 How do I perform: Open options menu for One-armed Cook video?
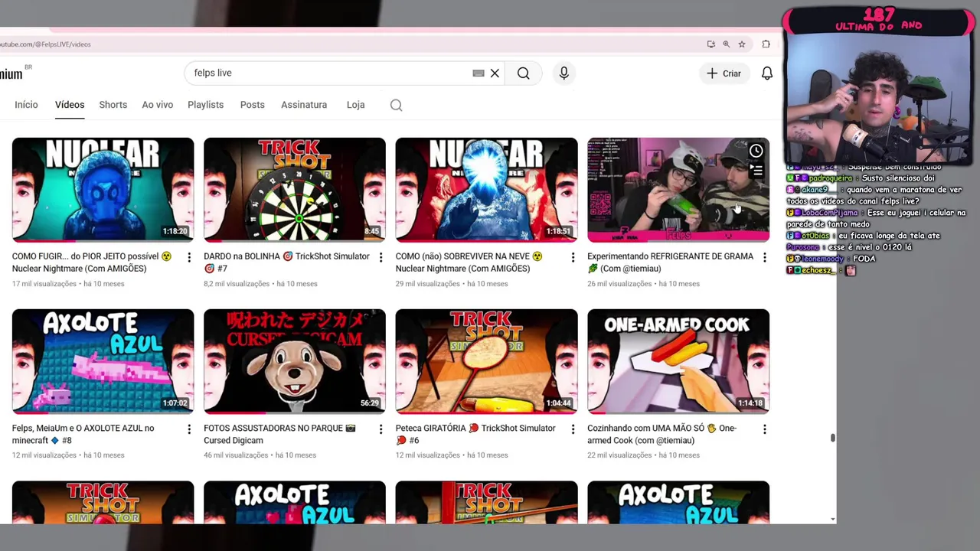pos(764,430)
